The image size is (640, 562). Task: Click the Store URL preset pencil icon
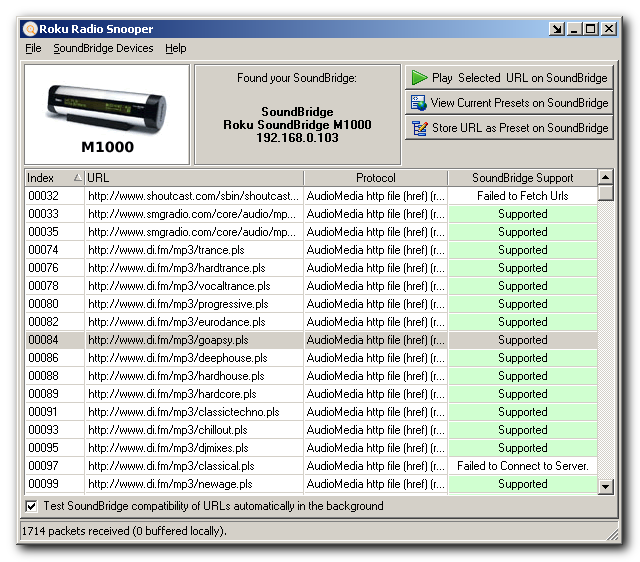point(419,128)
